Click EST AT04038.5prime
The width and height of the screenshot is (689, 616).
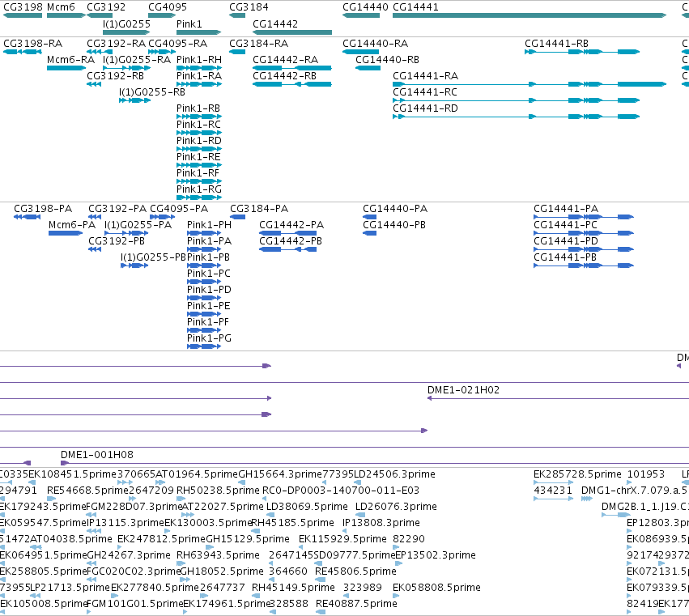coord(71,540)
